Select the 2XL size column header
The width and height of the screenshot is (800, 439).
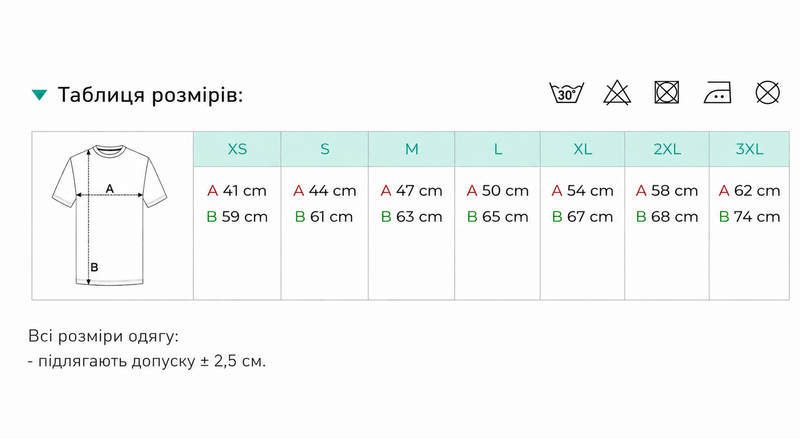point(667,149)
